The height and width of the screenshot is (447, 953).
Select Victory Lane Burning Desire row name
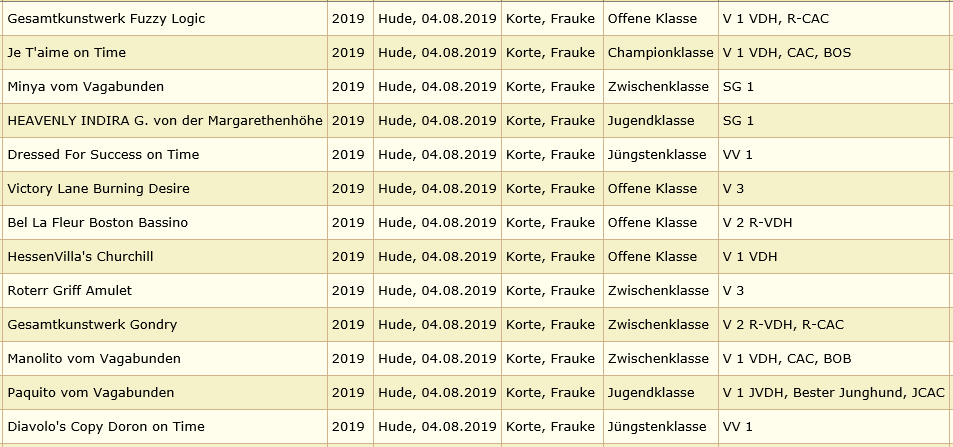98,189
